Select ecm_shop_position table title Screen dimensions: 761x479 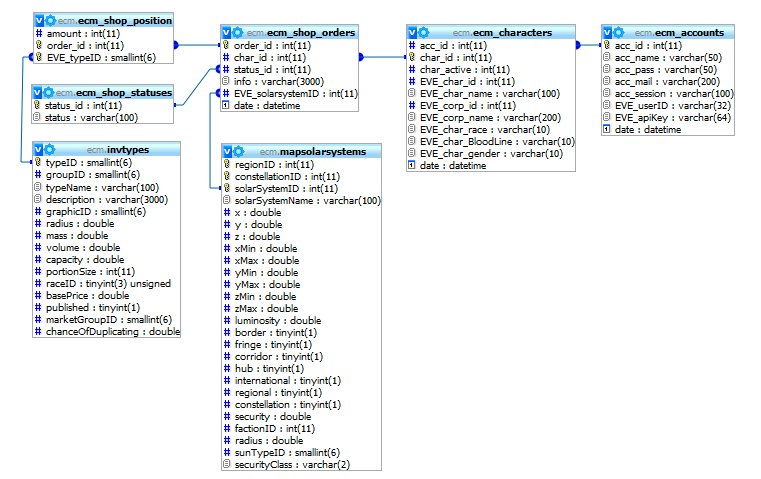tap(115, 21)
